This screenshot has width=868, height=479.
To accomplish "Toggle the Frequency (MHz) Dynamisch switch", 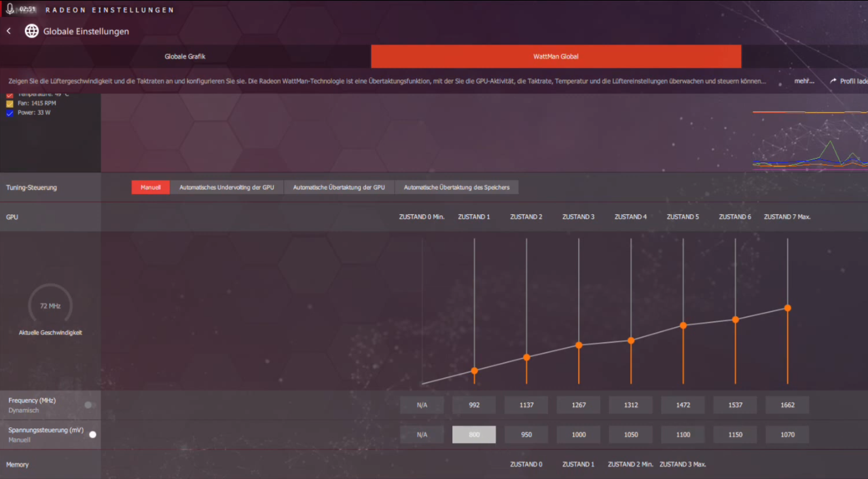I will (x=90, y=405).
